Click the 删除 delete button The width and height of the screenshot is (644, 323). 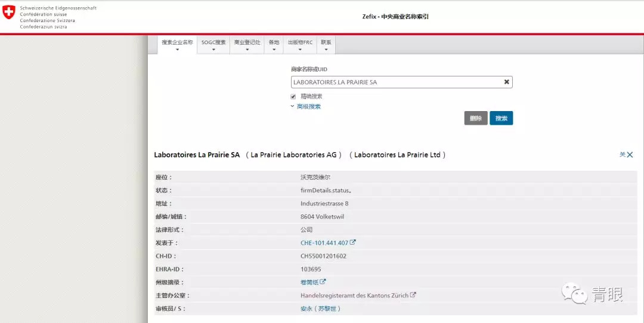[x=476, y=118]
